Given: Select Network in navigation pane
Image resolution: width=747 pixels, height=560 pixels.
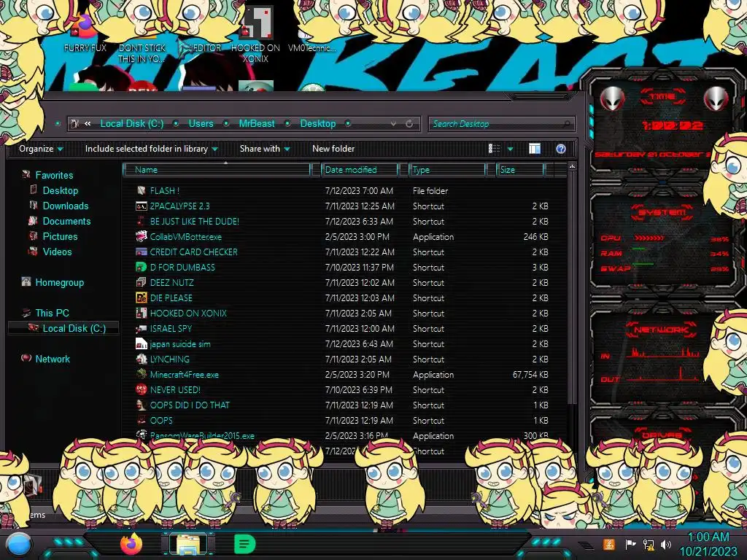Looking at the screenshot, I should point(53,359).
